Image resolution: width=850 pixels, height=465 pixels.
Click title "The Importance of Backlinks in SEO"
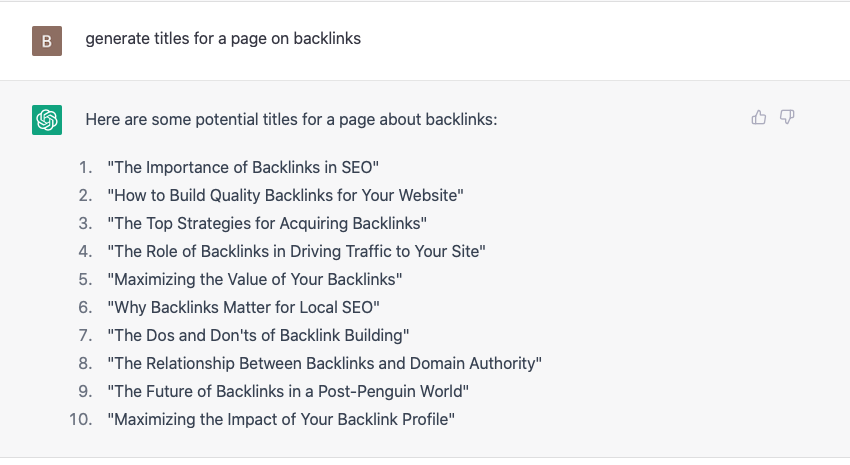(243, 167)
